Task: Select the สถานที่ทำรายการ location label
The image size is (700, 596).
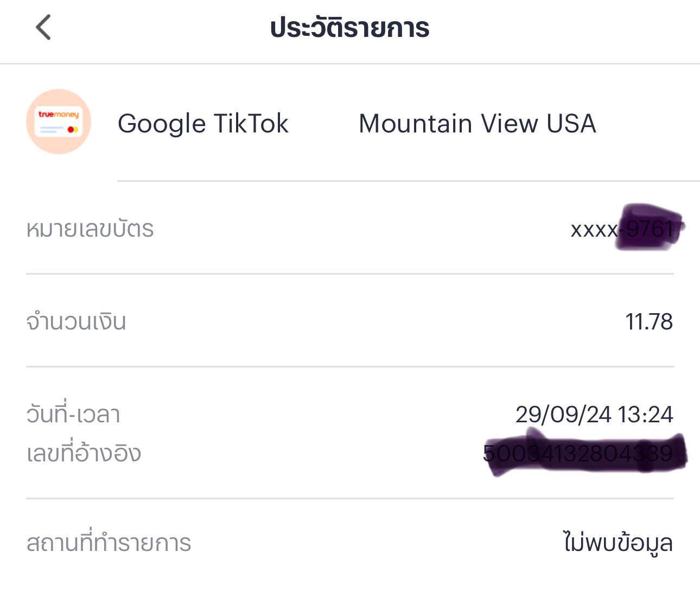Action: click(109, 543)
